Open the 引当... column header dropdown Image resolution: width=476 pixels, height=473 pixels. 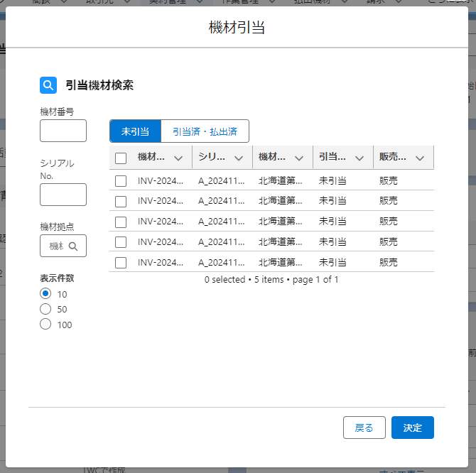[x=359, y=158]
